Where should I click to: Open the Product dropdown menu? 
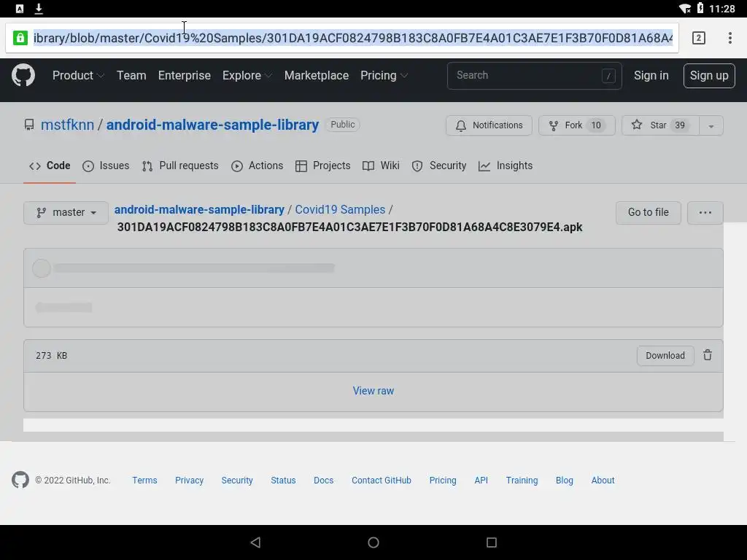[78, 75]
